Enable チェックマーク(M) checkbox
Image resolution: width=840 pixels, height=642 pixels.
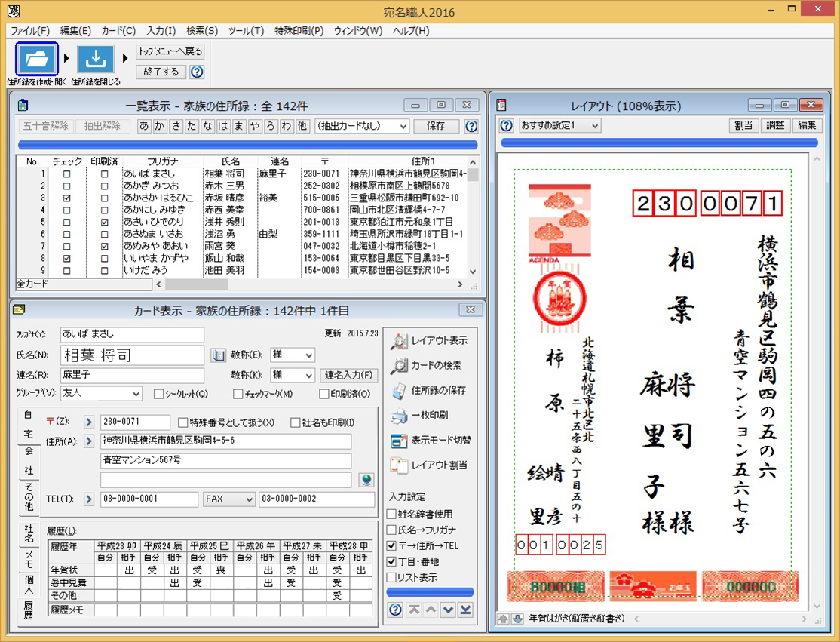tap(238, 394)
